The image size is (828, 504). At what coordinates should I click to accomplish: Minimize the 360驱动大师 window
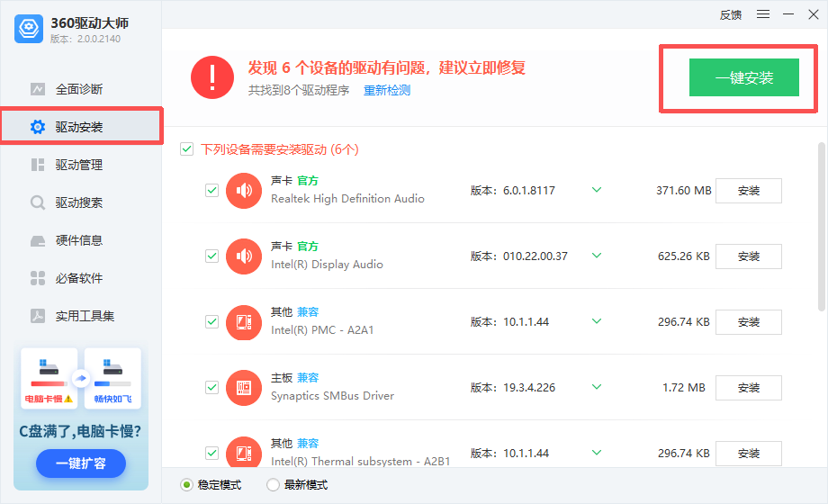click(x=788, y=14)
